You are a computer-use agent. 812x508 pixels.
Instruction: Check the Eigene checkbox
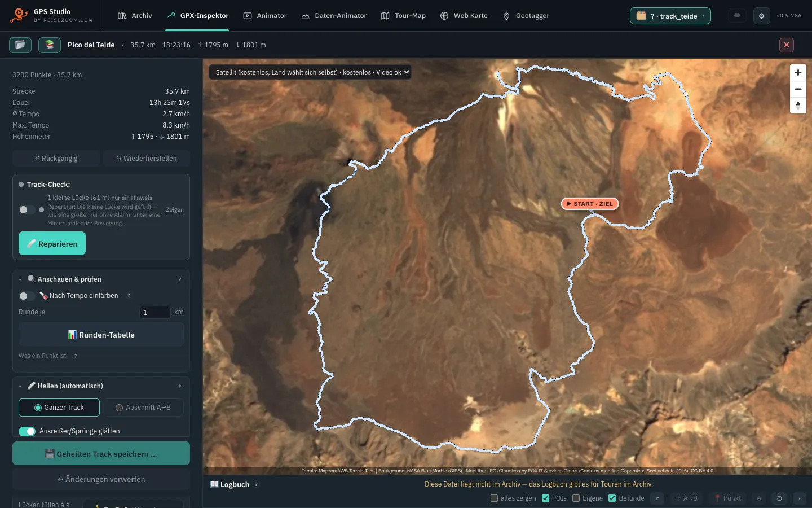point(576,498)
